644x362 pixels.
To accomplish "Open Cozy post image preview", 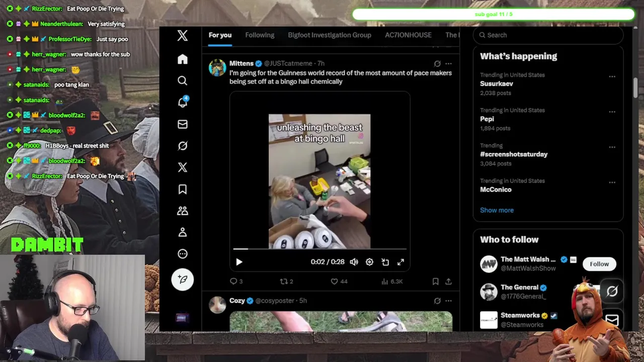I will pyautogui.click(x=341, y=321).
